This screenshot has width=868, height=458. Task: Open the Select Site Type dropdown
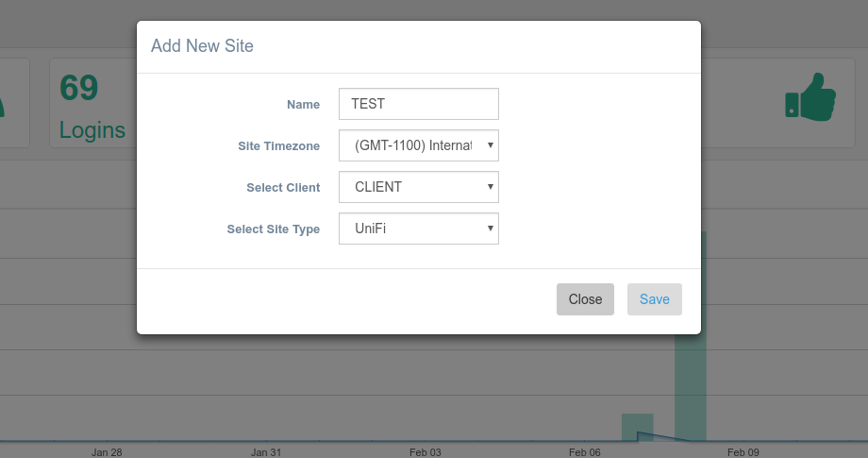419,229
